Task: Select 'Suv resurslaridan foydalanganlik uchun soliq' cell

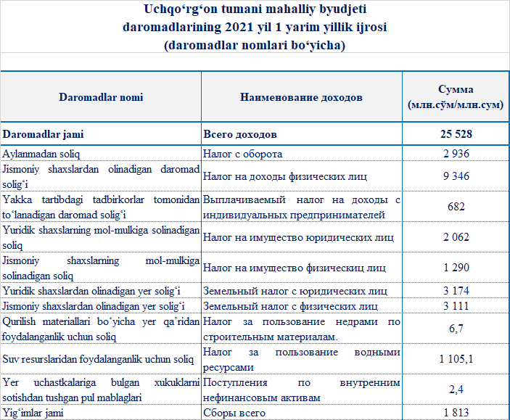Action: click(98, 359)
